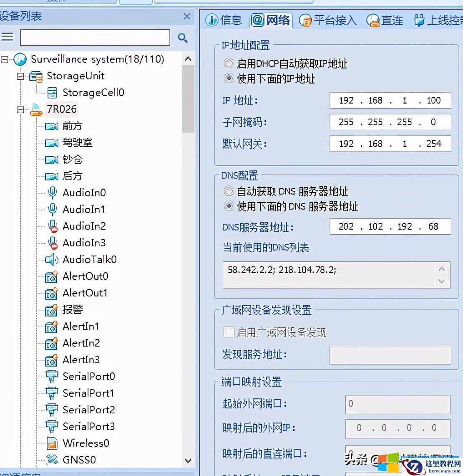Screen dimensions: 463x476
Task: Select the StorageCell0 tree row text
Action: (93, 93)
